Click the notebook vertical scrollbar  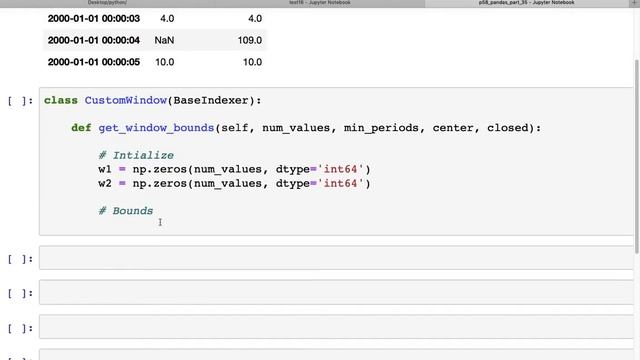pyautogui.click(x=637, y=157)
